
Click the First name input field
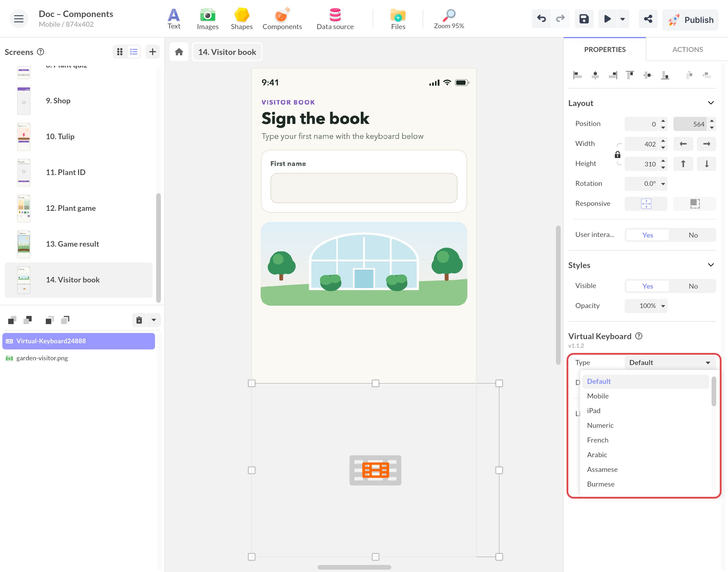(363, 188)
